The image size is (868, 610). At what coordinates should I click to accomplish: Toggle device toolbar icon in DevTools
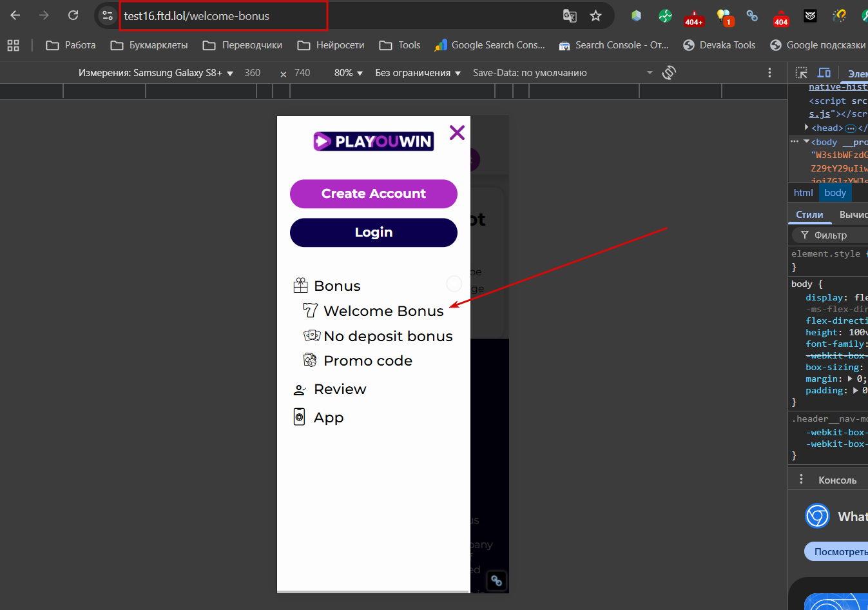(824, 73)
